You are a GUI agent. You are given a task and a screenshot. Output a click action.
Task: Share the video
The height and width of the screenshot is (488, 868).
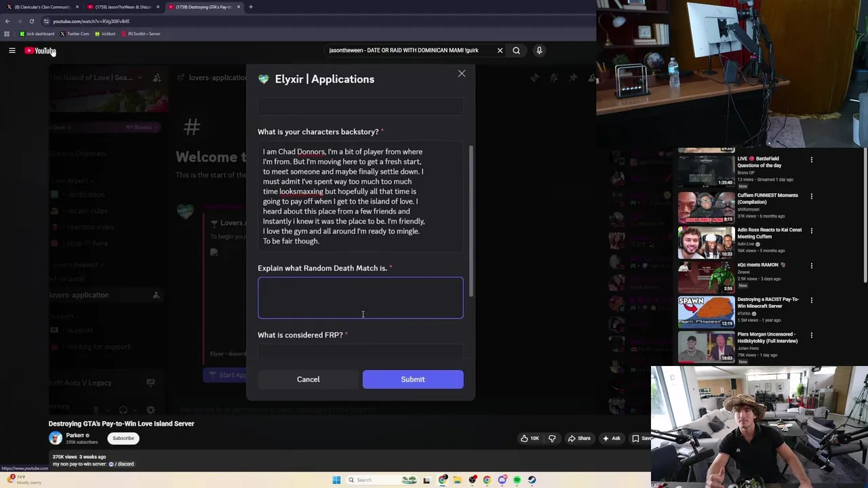pyautogui.click(x=578, y=439)
